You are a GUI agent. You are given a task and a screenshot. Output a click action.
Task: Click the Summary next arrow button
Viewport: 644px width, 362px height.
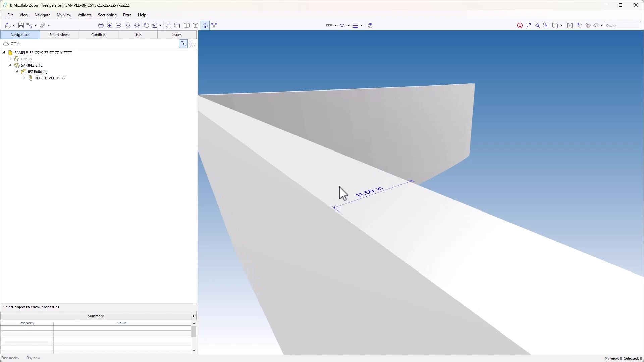193,316
